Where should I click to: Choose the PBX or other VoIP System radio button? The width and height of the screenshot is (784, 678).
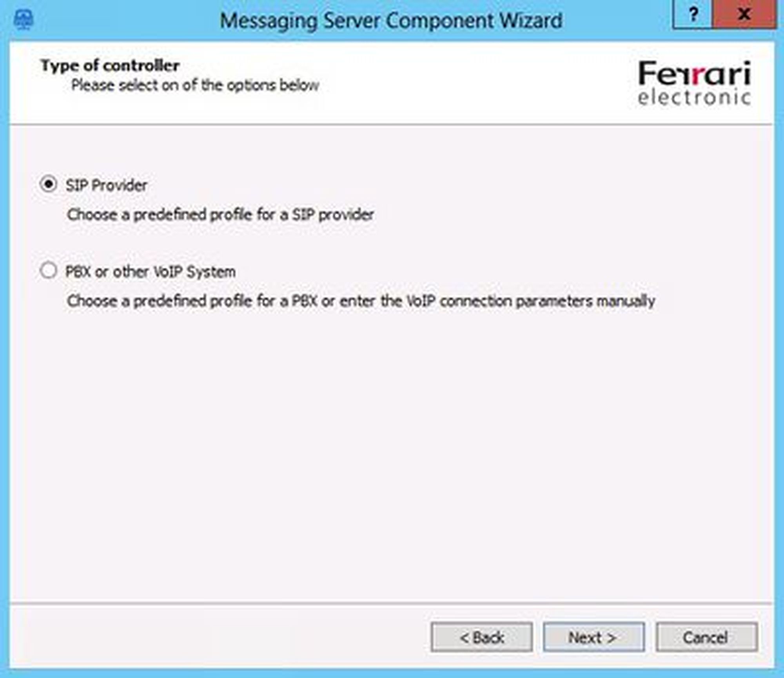[x=49, y=270]
